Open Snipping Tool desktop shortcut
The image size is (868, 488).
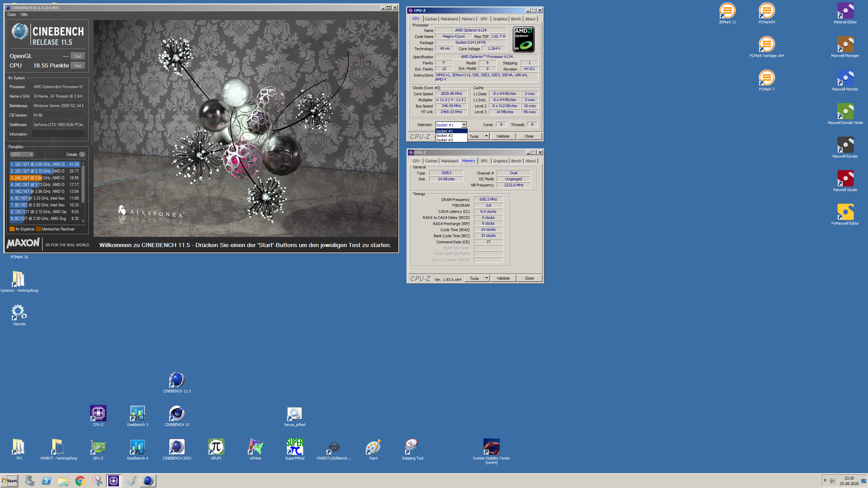pos(413,450)
